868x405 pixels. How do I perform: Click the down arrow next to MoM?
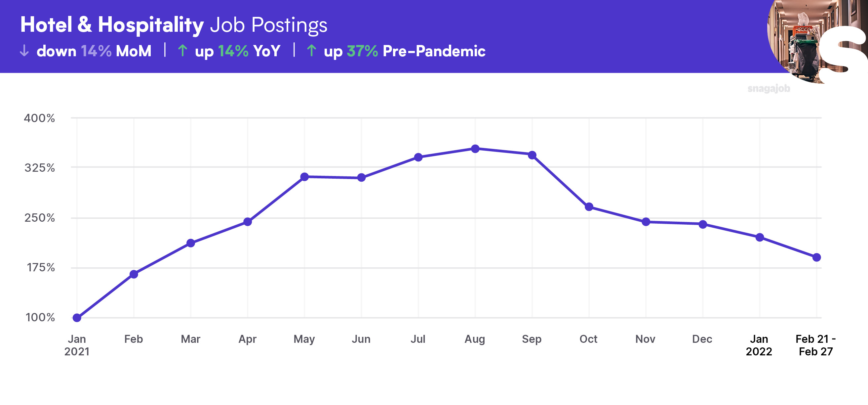[24, 51]
